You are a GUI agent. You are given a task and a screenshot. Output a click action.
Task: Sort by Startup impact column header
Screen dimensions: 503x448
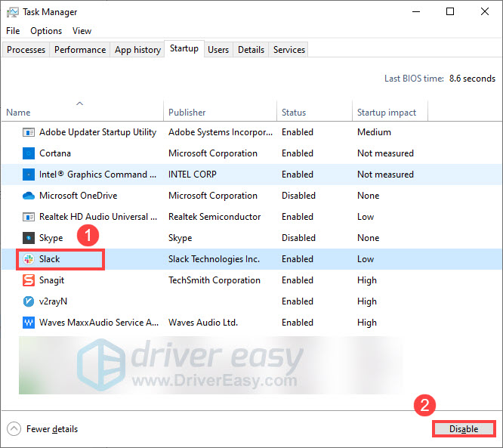(386, 113)
